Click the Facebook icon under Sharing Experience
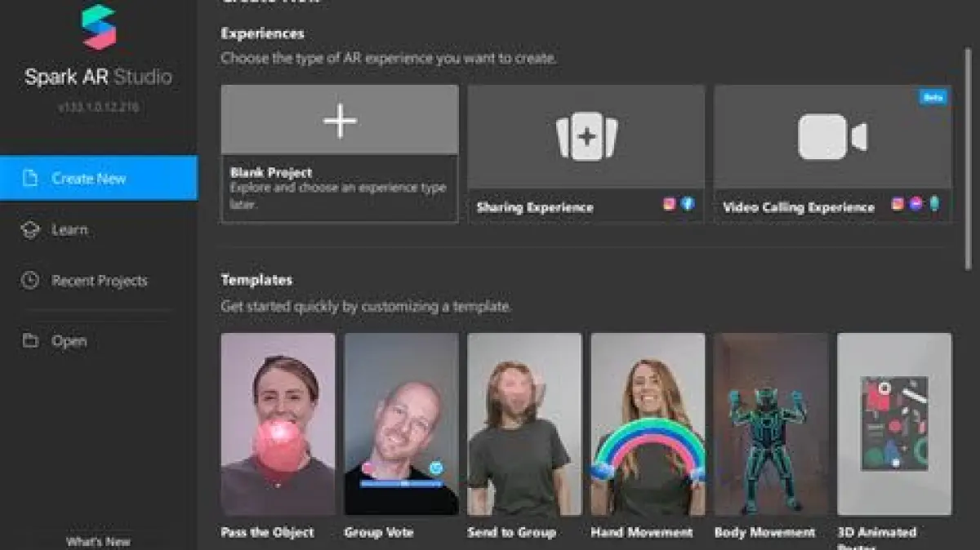The height and width of the screenshot is (550, 980). pyautogui.click(x=688, y=205)
